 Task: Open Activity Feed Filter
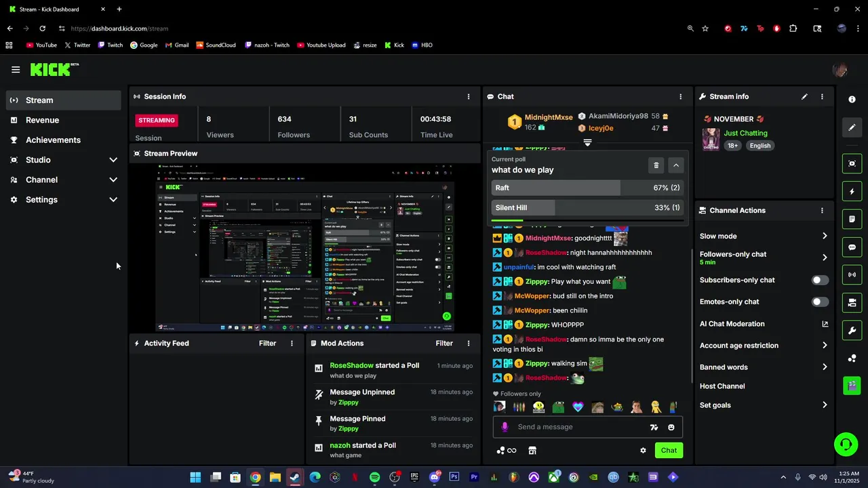pos(267,343)
